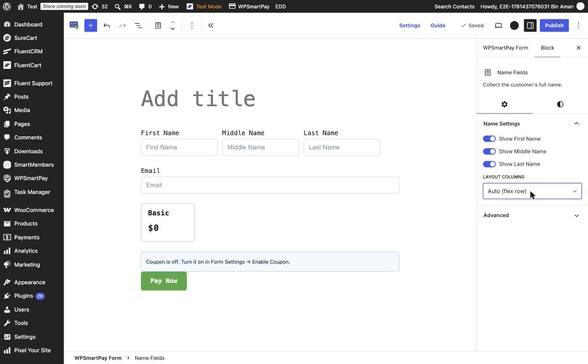This screenshot has height=364, width=588.
Task: Click the updates icon showing 32
Action: coord(95,6)
